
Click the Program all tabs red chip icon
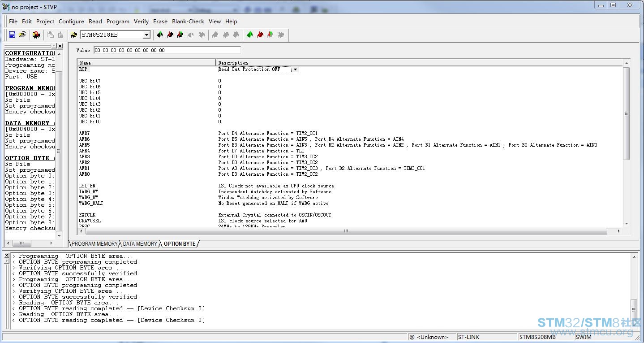tap(260, 35)
